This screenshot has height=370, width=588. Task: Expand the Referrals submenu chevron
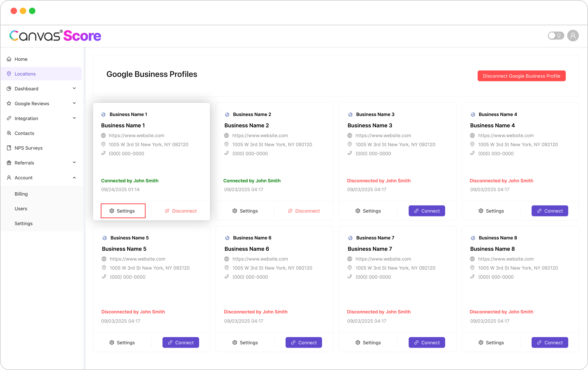pyautogui.click(x=74, y=162)
